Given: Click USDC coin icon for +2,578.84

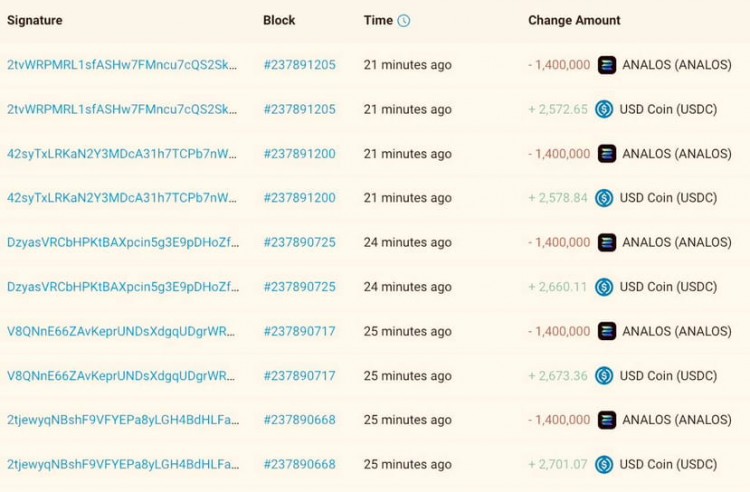Looking at the screenshot, I should pyautogui.click(x=604, y=198).
